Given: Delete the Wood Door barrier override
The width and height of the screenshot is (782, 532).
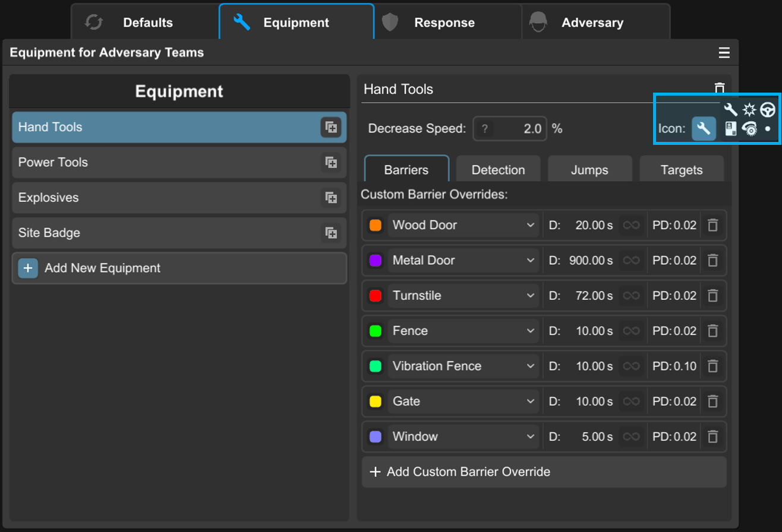Looking at the screenshot, I should 713,225.
